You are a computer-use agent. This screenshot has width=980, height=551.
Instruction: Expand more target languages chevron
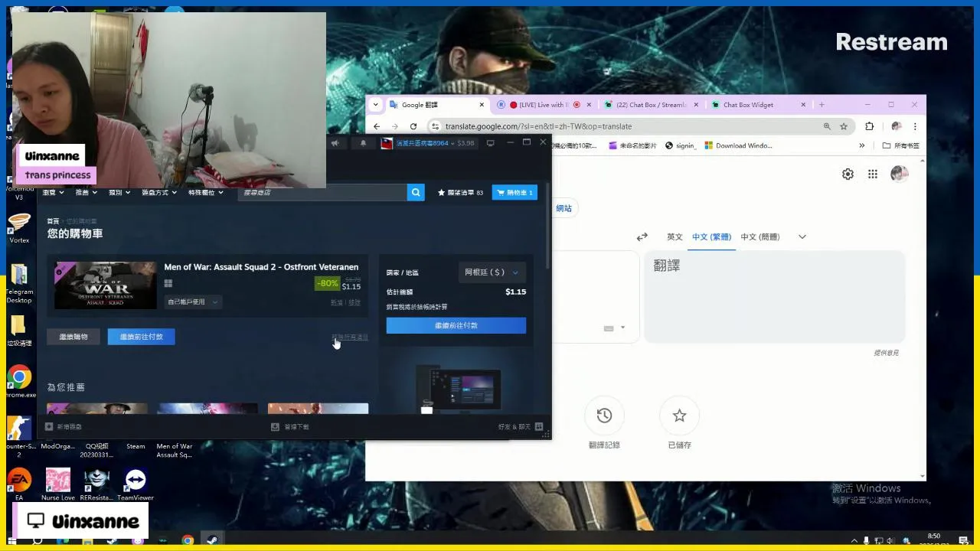(x=802, y=237)
